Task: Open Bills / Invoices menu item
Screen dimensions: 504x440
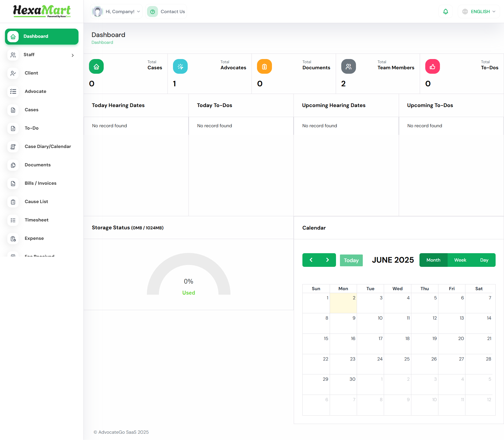Action: [x=40, y=183]
